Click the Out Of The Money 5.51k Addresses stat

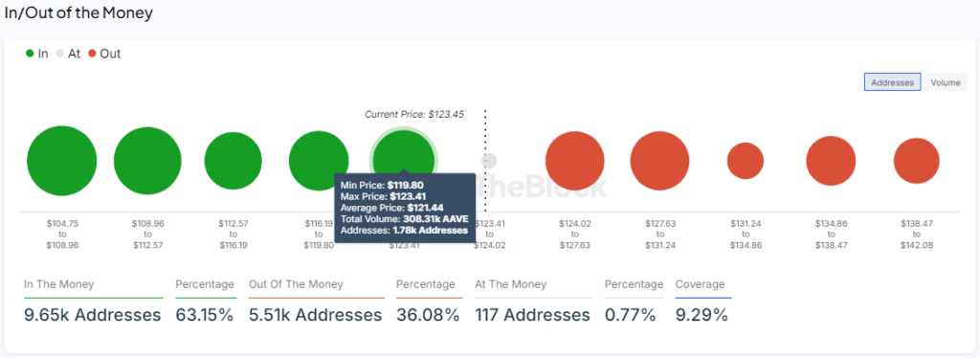coord(315,315)
